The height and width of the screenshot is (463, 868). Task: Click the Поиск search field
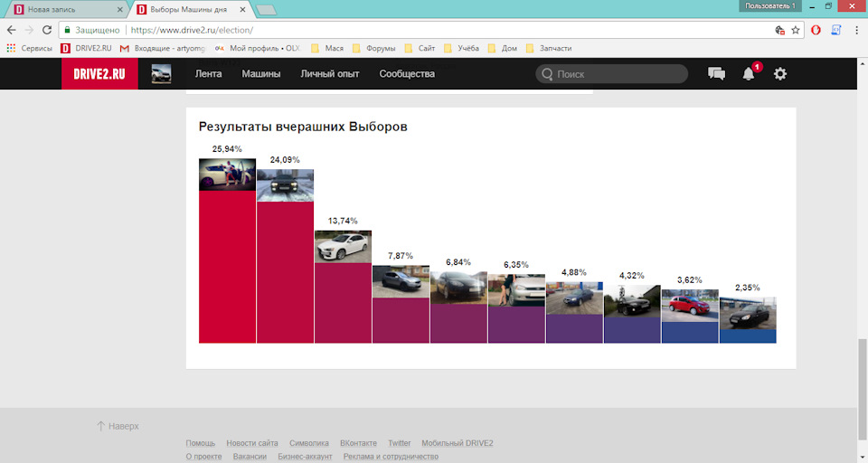[612, 73]
